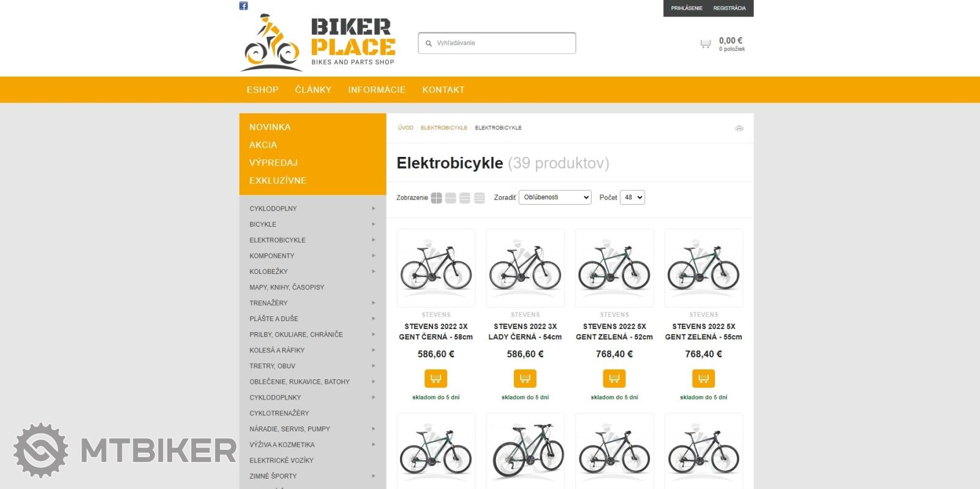This screenshot has width=980, height=489.
Task: Click the shopping cart icon in header
Action: point(706,44)
